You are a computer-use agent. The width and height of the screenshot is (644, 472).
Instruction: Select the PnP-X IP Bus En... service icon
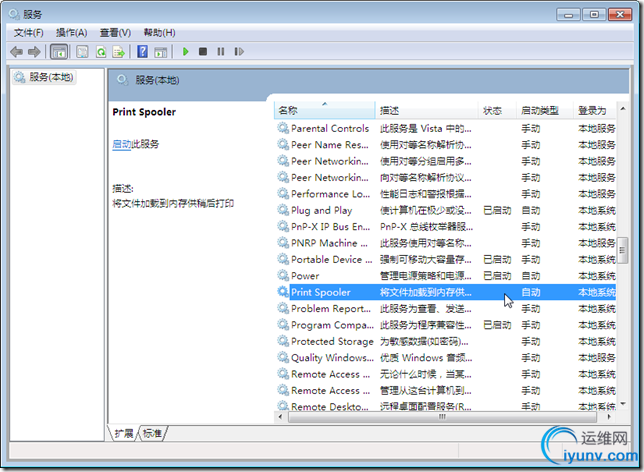pos(283,226)
